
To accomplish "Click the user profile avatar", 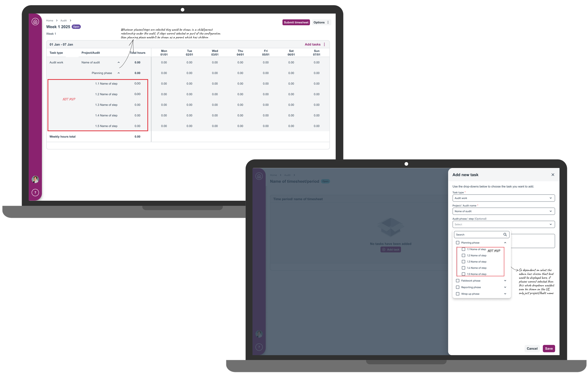I will pyautogui.click(x=35, y=180).
